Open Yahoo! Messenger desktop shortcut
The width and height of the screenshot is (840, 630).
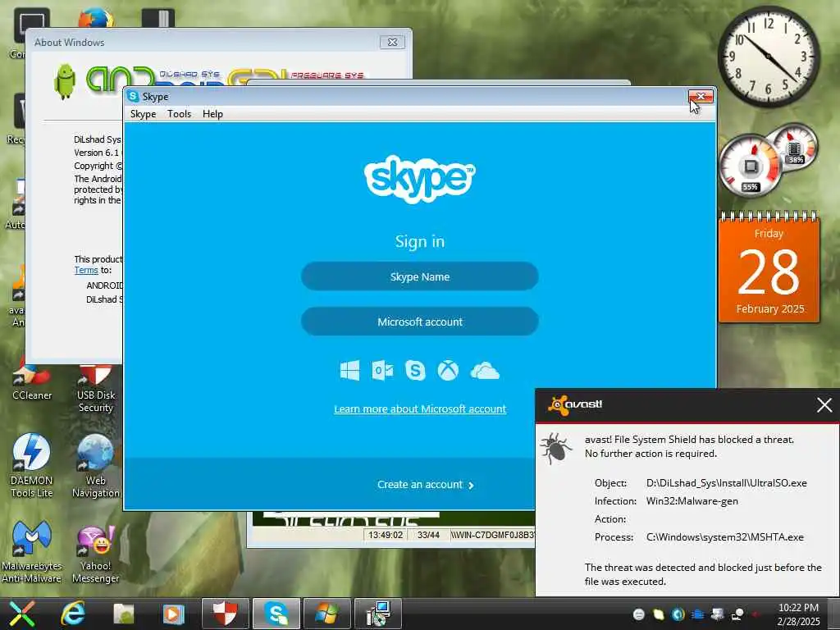point(95,554)
